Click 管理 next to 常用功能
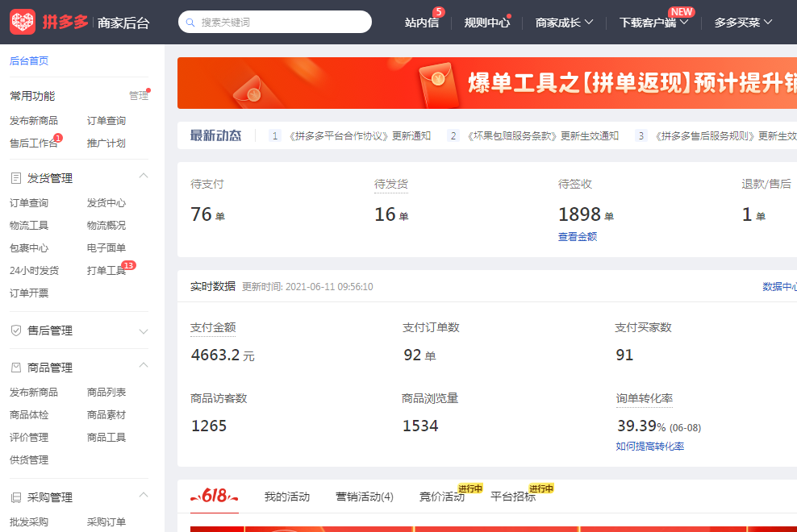This screenshot has width=797, height=532. pos(138,96)
